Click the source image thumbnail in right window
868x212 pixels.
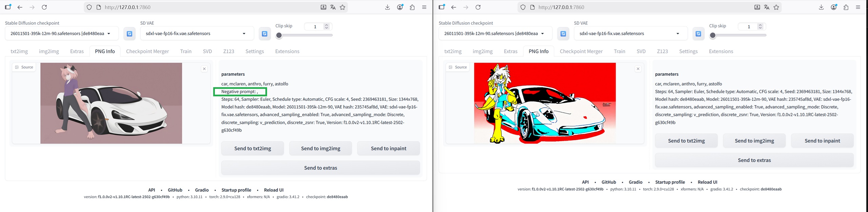coord(545,103)
